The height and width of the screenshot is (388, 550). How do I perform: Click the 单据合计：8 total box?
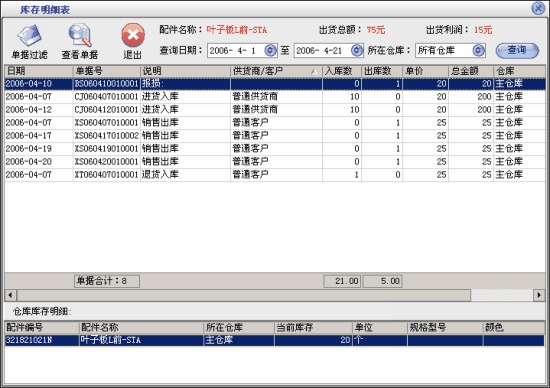tap(107, 281)
